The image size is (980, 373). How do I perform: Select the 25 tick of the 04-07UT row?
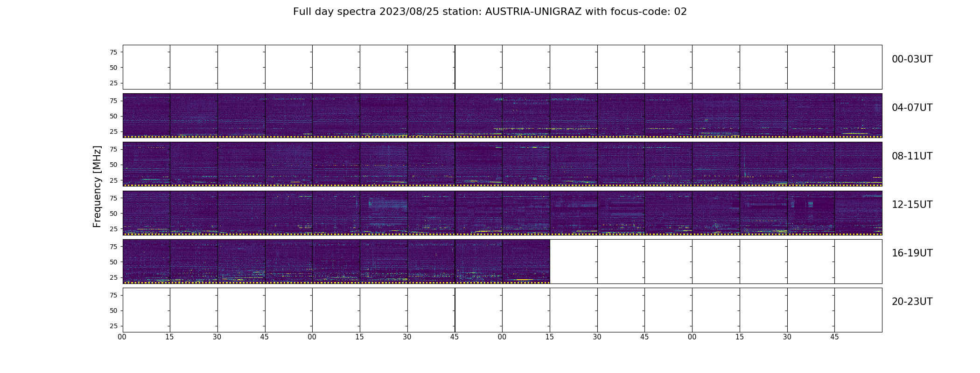[113, 131]
